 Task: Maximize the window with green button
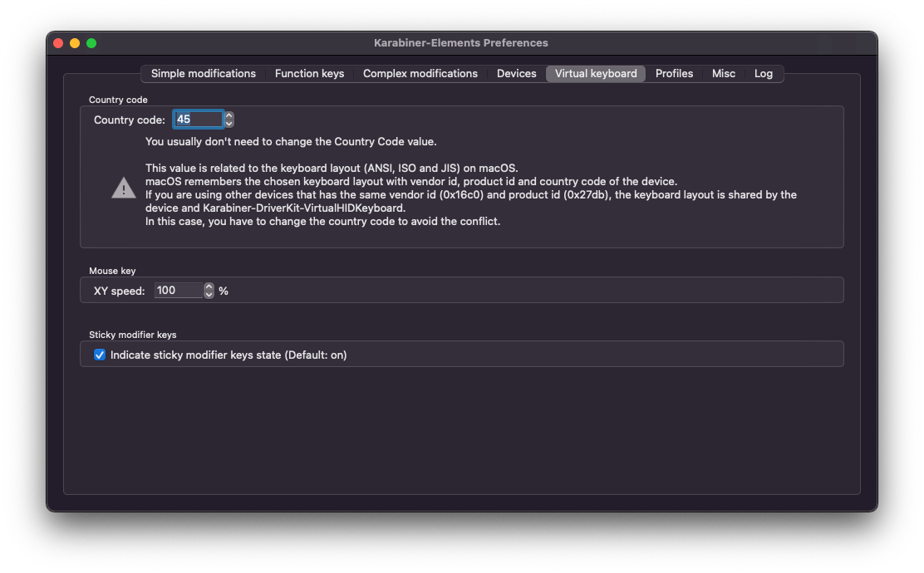[x=91, y=43]
